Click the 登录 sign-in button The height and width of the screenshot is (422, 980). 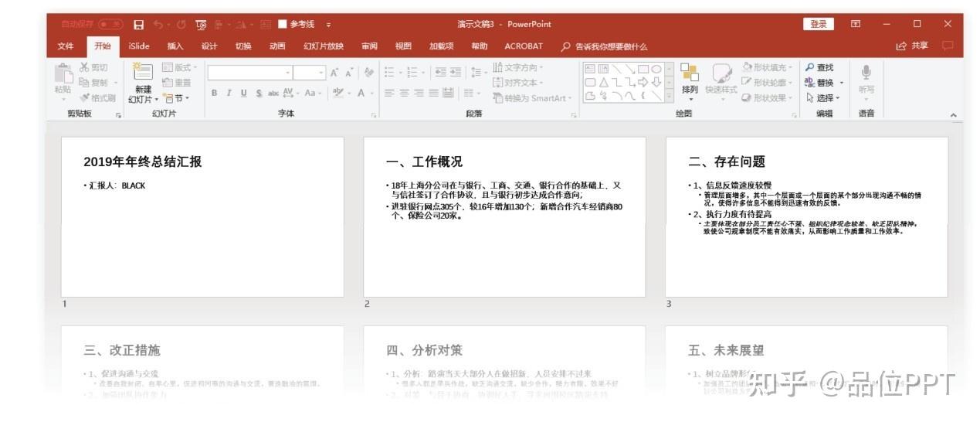point(819,24)
